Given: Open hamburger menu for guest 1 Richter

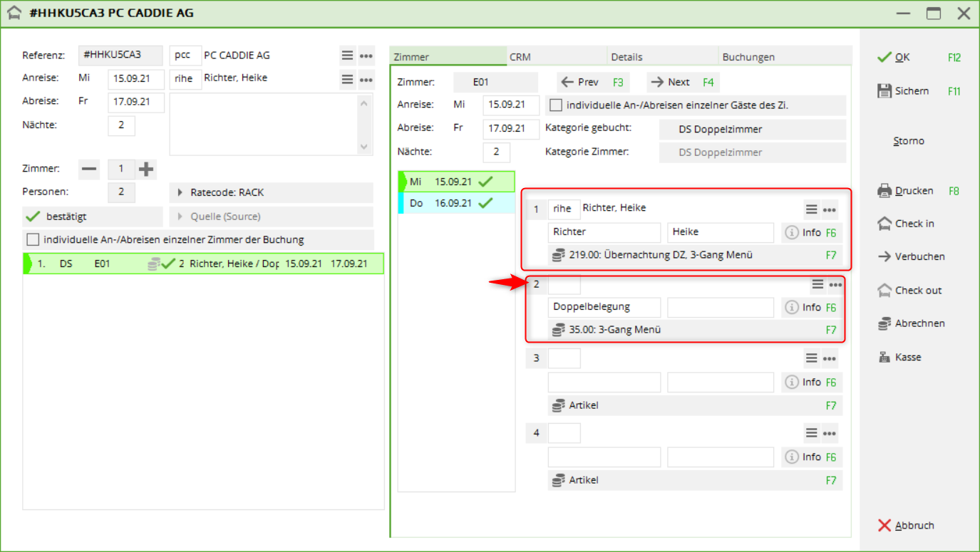Looking at the screenshot, I should [x=811, y=209].
